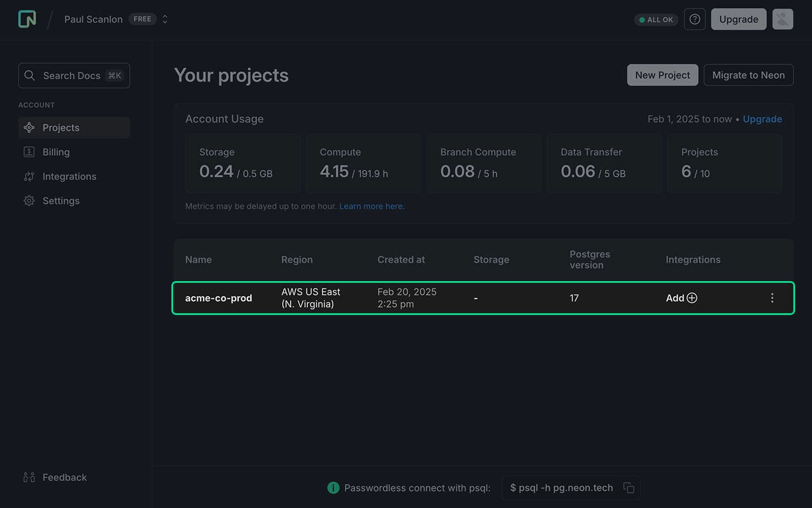812x508 pixels.
Task: Click the Feedback icon in sidebar
Action: click(29, 478)
